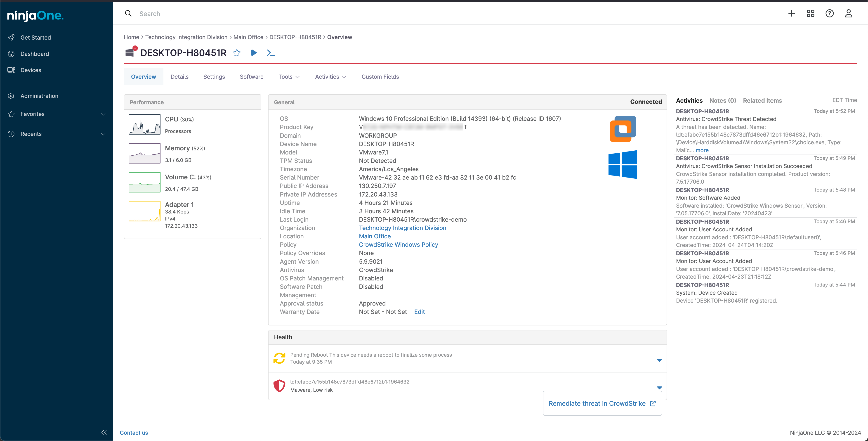Collapse the Favorites section in sidebar
The height and width of the screenshot is (441, 868).
[x=103, y=114]
